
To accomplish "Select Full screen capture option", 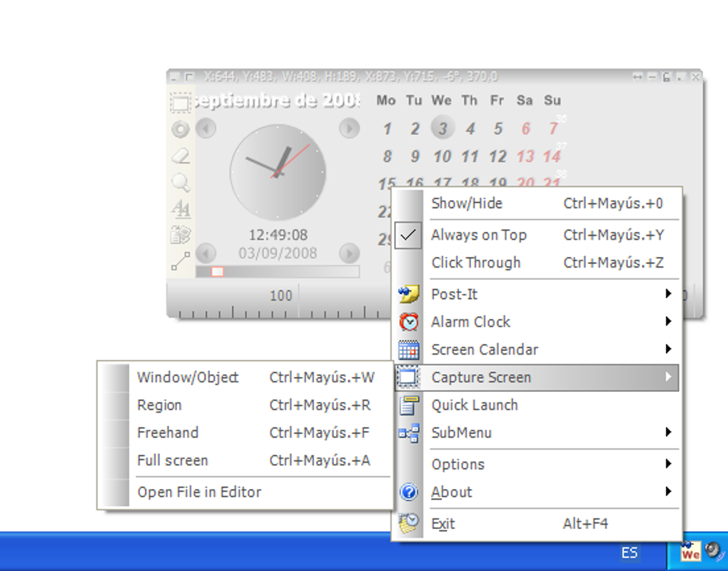I will coord(172,460).
